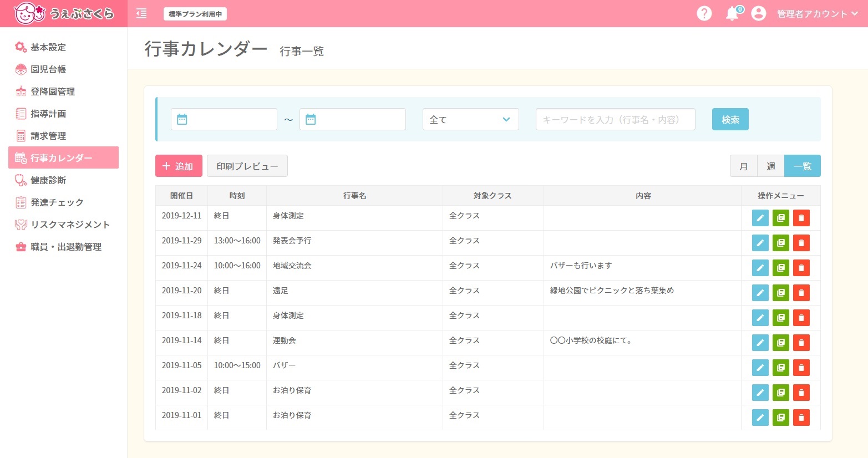The height and width of the screenshot is (458, 868).
Task: Copy the 2019-11-01 お泊り保育 event
Action: (781, 418)
